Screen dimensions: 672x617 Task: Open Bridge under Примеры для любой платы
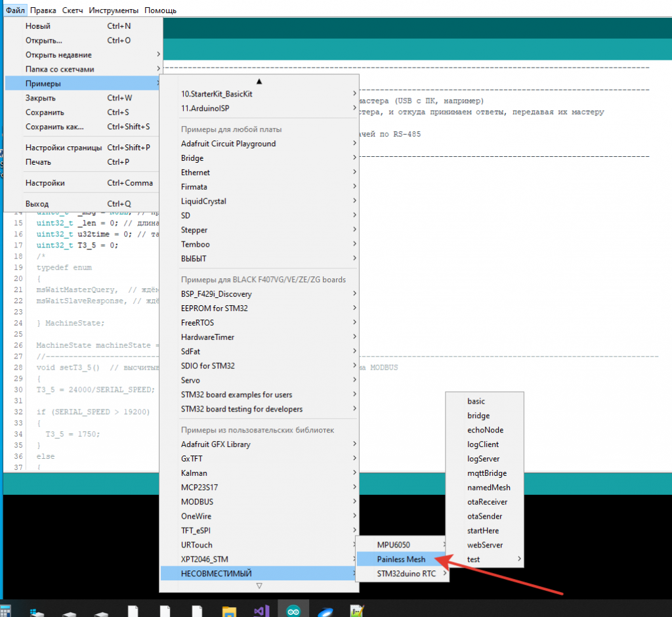point(259,158)
